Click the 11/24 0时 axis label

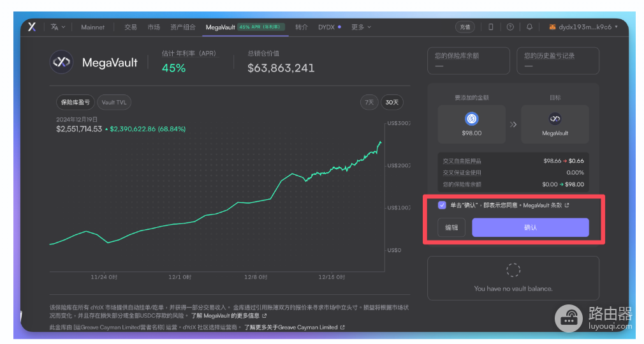[x=104, y=277]
